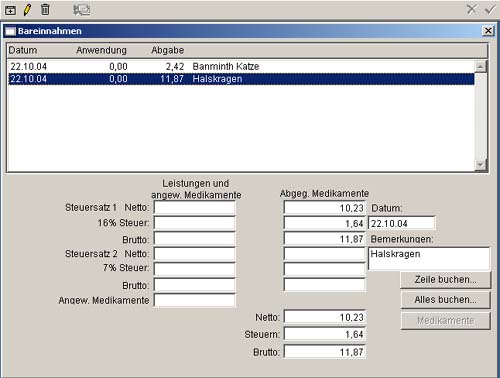The height and width of the screenshot is (378, 500).
Task: Click Abgeg. Medikamente Brutto field 11,87
Action: 325,238
